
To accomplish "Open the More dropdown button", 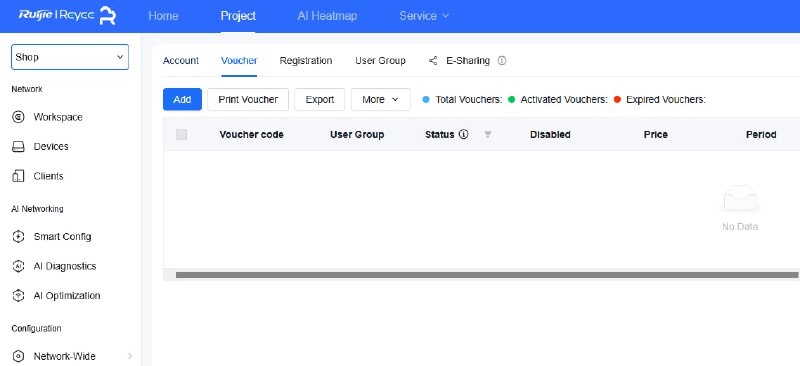I will pos(381,100).
